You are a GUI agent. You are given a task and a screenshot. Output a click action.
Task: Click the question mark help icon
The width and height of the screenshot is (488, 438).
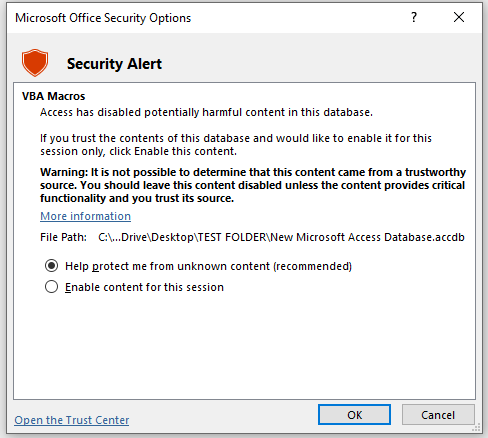414,17
